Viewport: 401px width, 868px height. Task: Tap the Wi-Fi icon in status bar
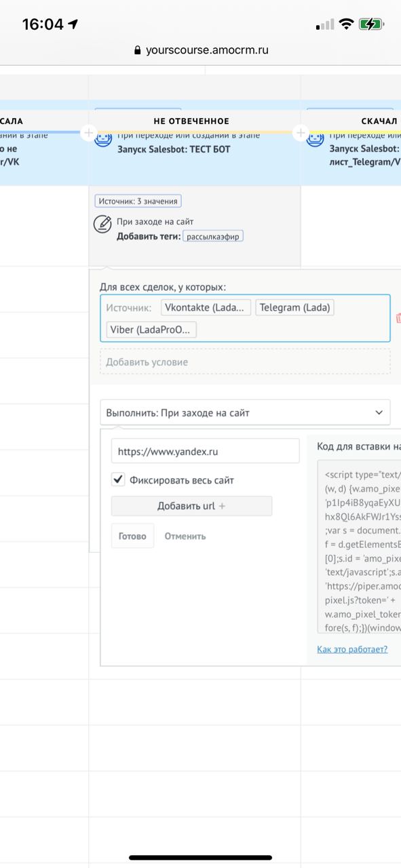tap(347, 24)
